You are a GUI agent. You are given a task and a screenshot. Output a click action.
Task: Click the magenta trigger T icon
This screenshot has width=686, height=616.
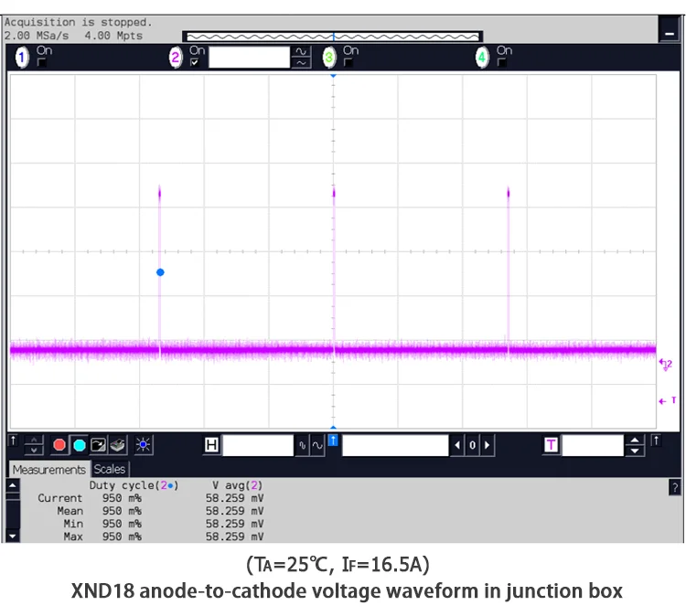click(552, 445)
